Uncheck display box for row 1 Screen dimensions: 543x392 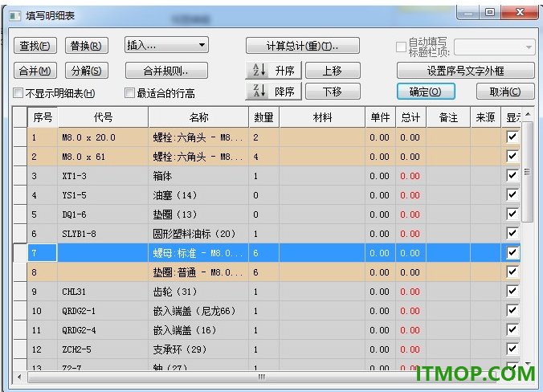click(512, 137)
